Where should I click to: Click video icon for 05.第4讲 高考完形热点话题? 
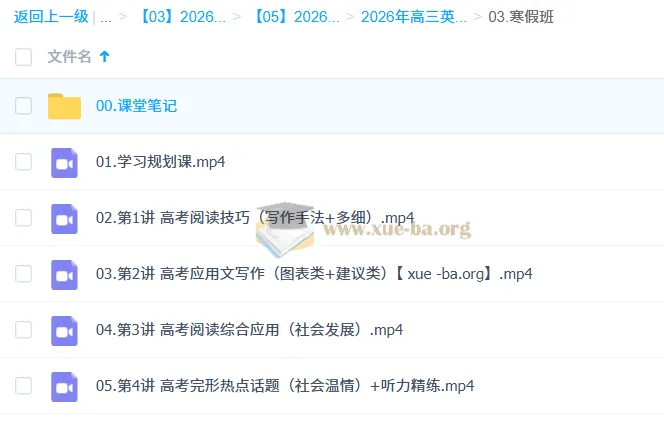[x=64, y=386]
